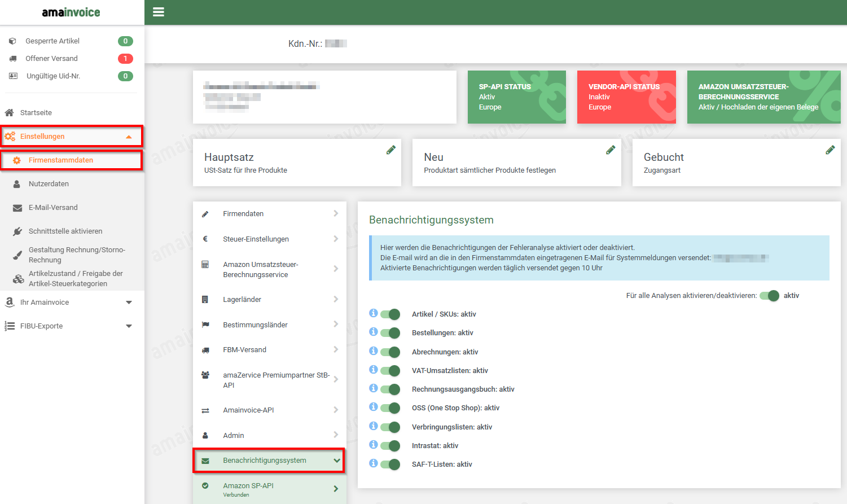Click info icon beside Intrastat toggle
The image size is (847, 504).
(x=373, y=445)
